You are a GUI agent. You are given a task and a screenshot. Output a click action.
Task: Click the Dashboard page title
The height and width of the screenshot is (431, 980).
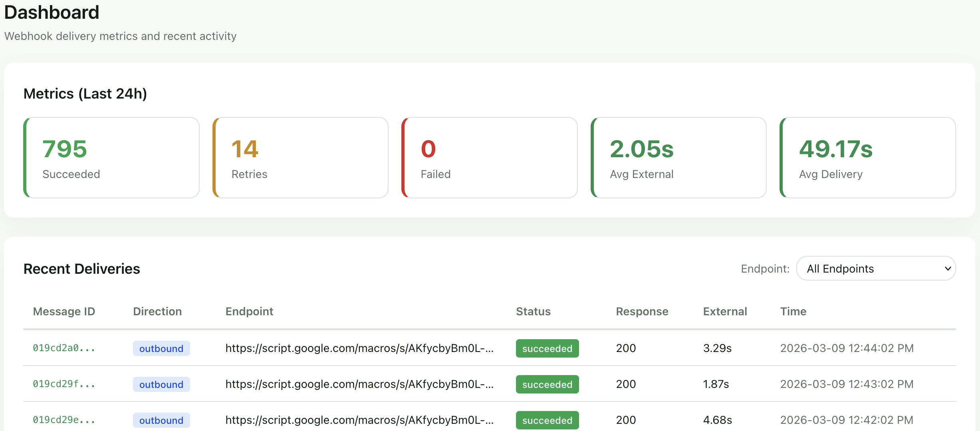click(x=52, y=12)
